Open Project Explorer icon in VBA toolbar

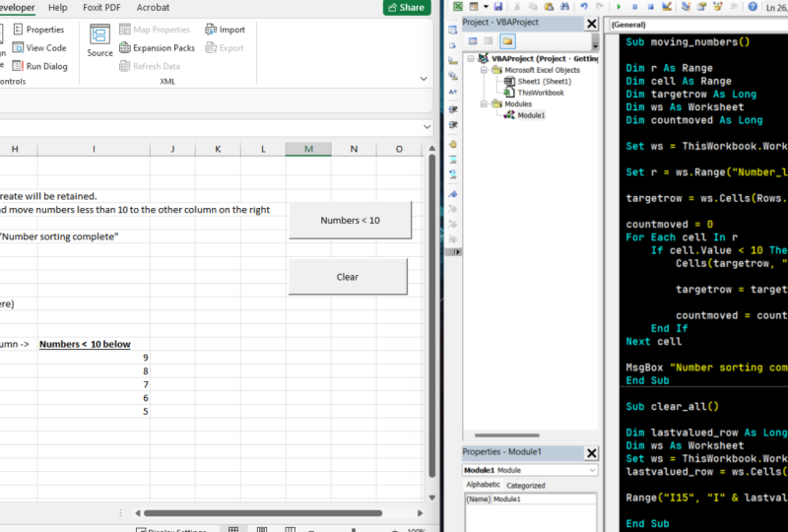[686, 7]
